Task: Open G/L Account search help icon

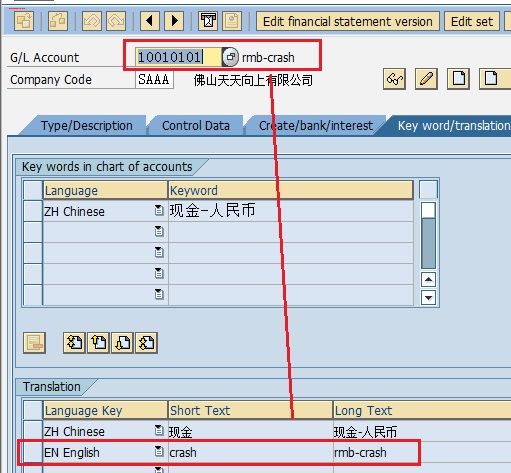Action: (230, 57)
